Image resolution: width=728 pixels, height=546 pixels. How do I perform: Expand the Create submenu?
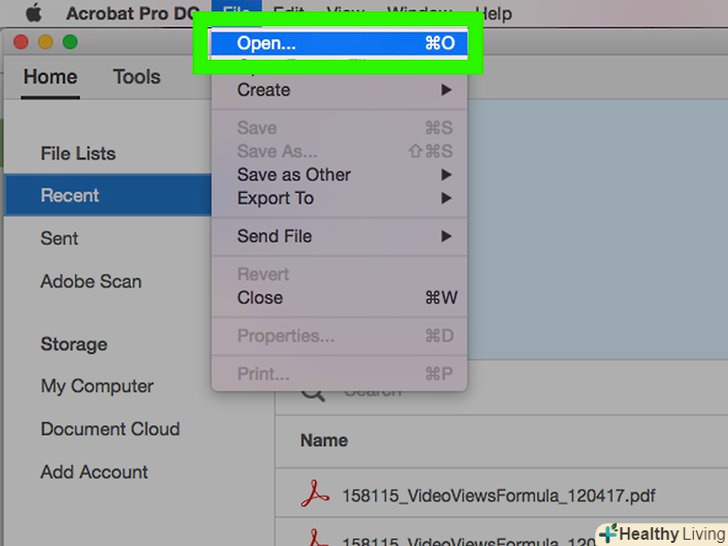click(339, 90)
